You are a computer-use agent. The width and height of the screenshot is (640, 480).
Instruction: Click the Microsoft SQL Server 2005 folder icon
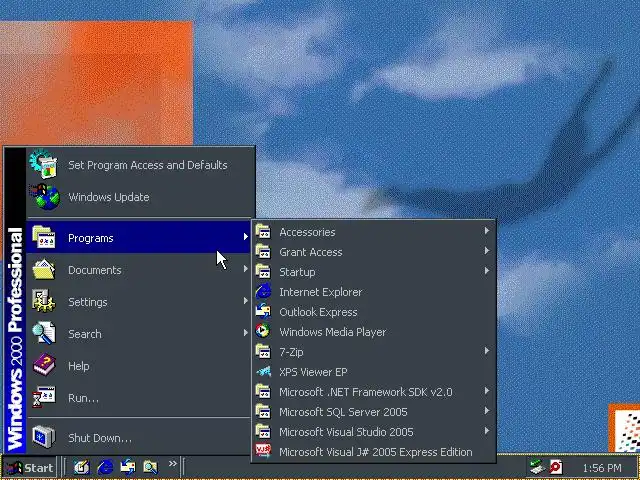[263, 411]
